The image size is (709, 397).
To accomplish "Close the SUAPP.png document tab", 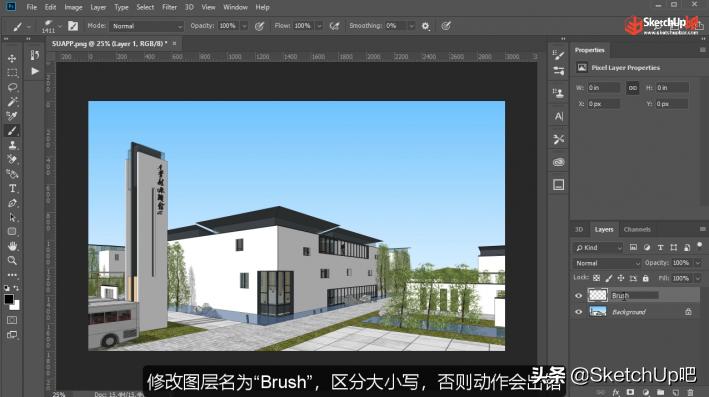I will click(x=174, y=43).
